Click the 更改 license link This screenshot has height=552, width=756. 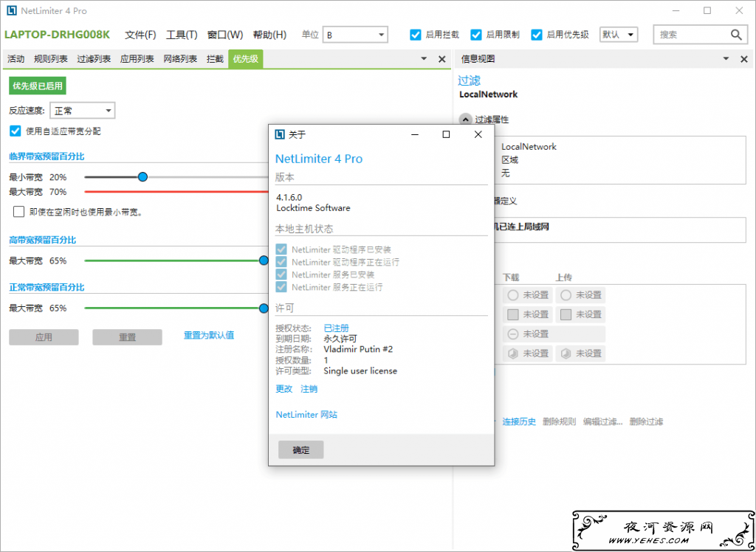[x=284, y=389]
